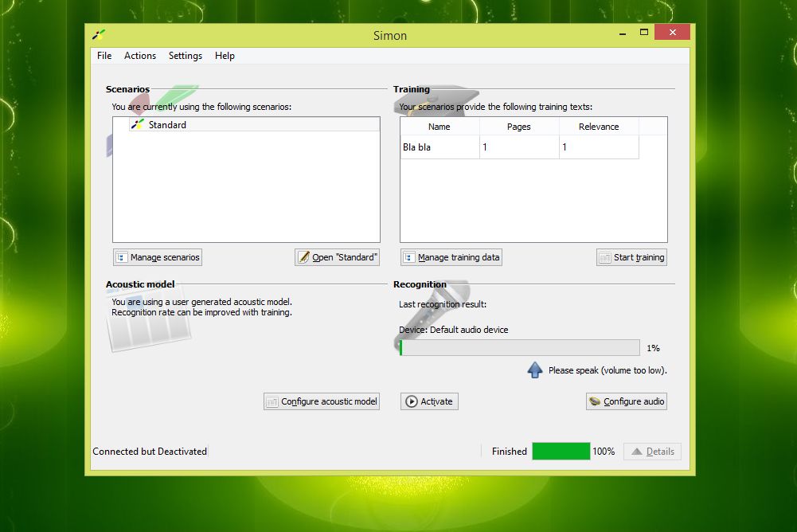Image resolution: width=797 pixels, height=532 pixels.
Task: Click the "Please speak (volume too low)." message
Action: coord(608,370)
